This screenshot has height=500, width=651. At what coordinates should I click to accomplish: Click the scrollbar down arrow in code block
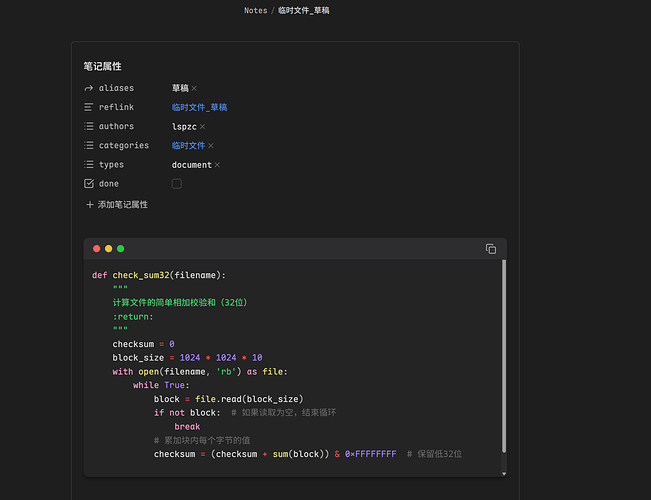(504, 473)
